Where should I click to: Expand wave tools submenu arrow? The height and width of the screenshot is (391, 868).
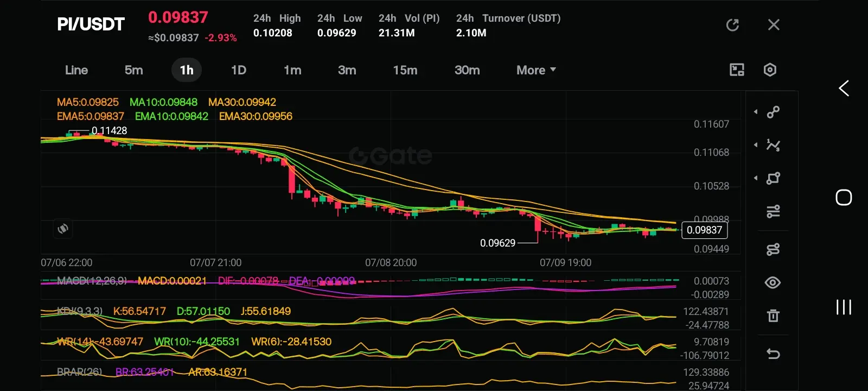pyautogui.click(x=756, y=145)
